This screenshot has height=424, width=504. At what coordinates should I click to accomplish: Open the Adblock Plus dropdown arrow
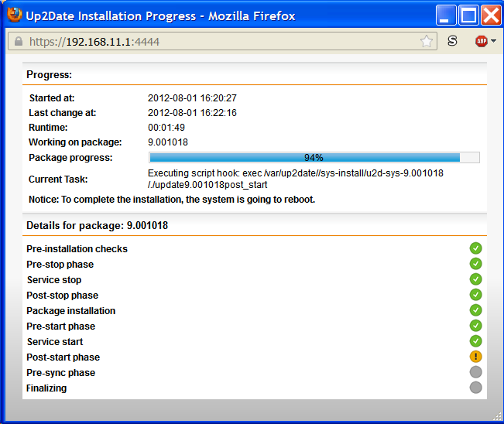494,42
